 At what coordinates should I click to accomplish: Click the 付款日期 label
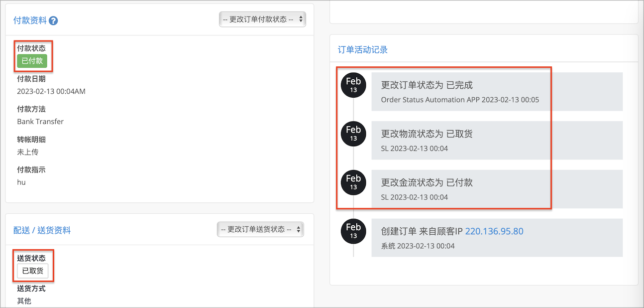click(31, 79)
